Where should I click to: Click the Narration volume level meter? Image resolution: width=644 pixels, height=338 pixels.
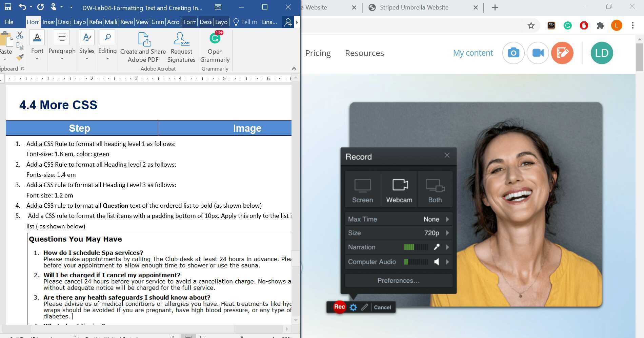coord(416,247)
